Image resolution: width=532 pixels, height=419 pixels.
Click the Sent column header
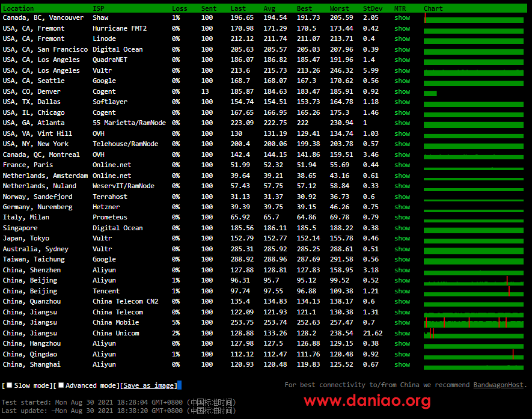pyautogui.click(x=209, y=8)
